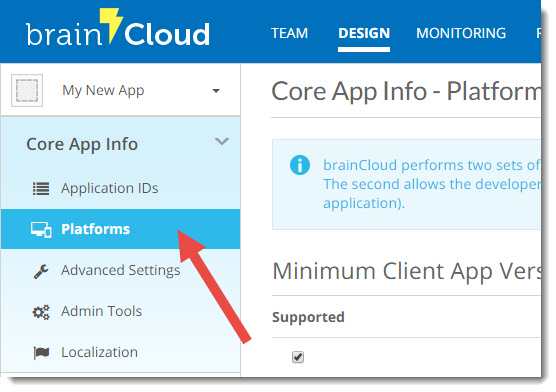Go to the Advanced Settings label

(121, 270)
